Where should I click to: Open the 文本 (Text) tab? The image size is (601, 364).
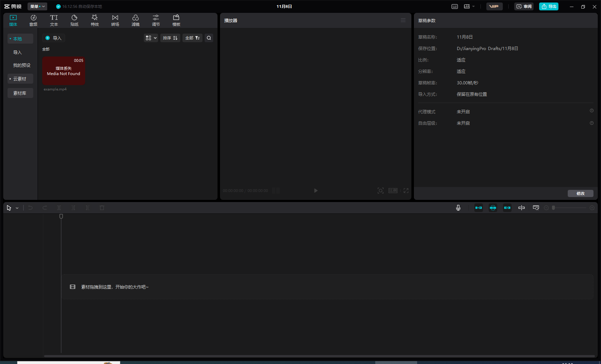(x=54, y=20)
